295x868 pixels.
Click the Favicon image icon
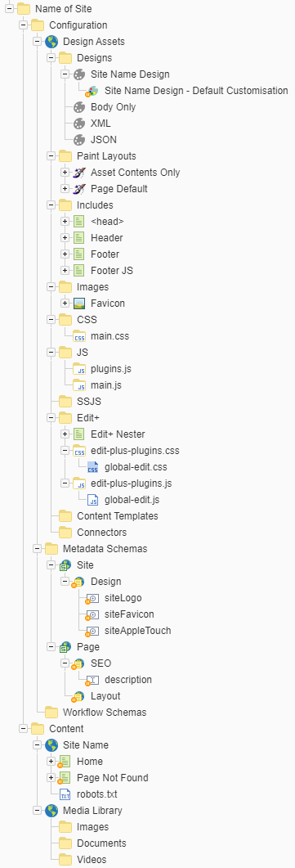point(79,304)
